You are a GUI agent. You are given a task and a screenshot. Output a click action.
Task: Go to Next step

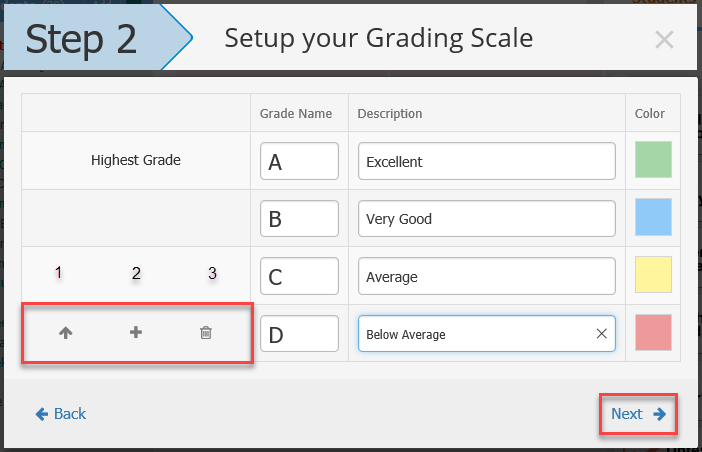(x=638, y=414)
